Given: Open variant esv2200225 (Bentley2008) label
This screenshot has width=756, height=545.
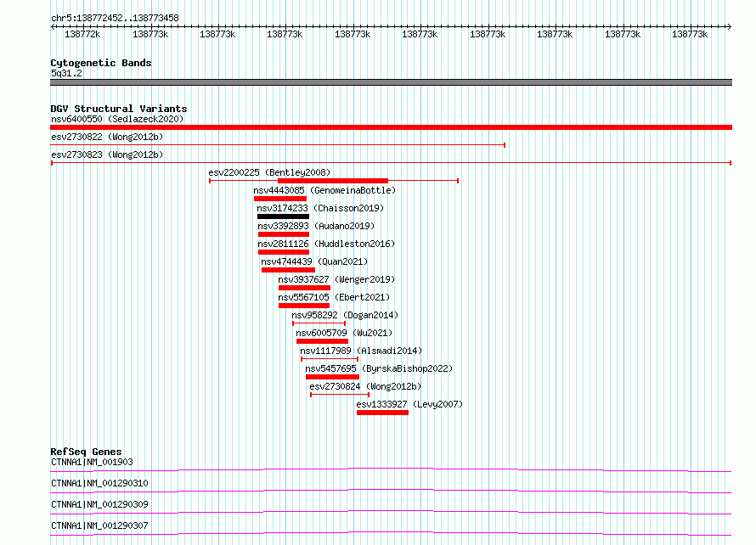Looking at the screenshot, I should tap(269, 172).
